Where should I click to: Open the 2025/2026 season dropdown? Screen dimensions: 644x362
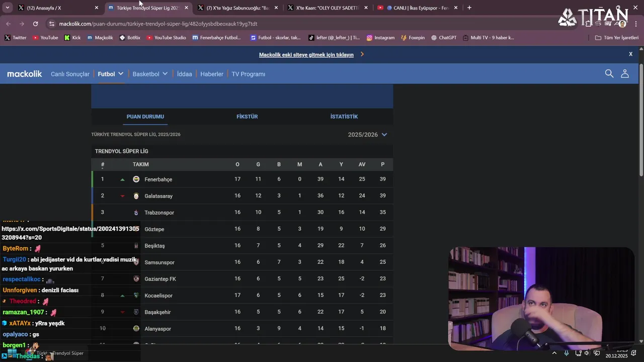tap(367, 135)
